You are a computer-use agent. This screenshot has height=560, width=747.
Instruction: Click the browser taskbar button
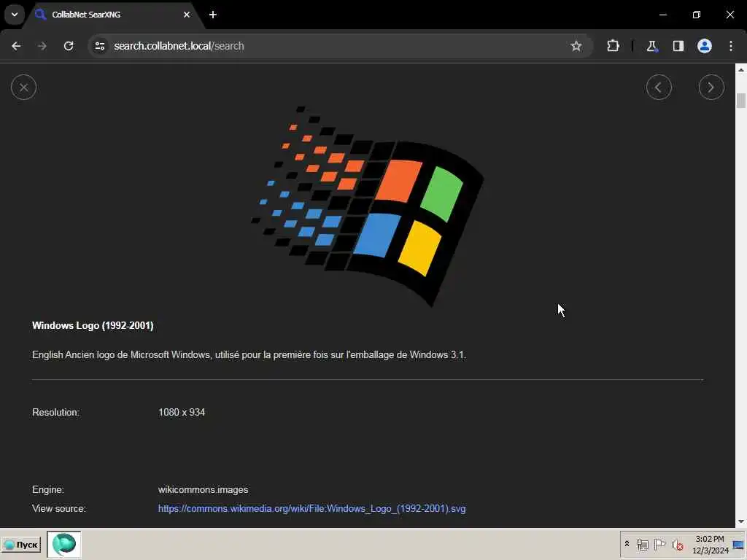click(64, 544)
